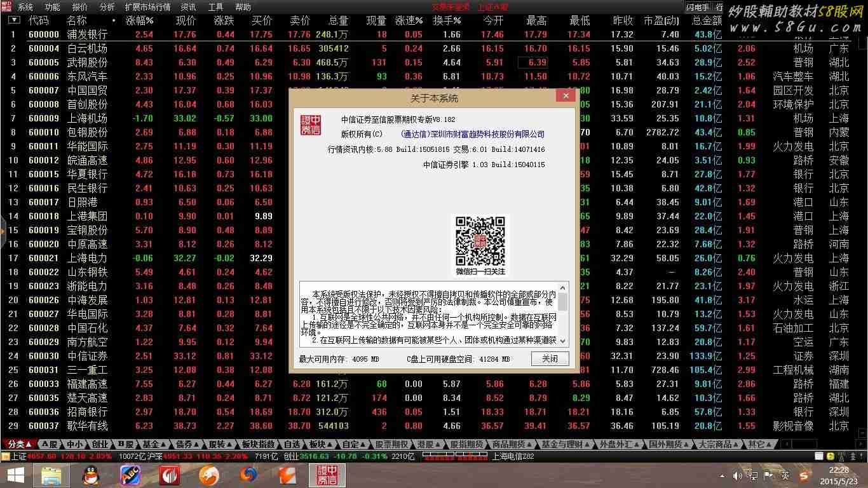
Task: Switch to the 自选 tab
Action: pos(292,444)
